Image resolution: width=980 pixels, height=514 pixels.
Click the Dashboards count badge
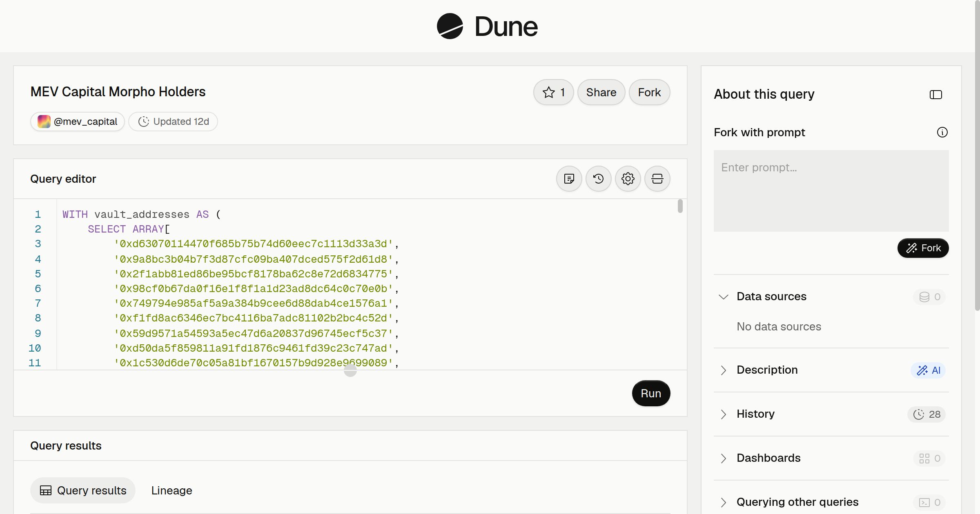(x=929, y=458)
